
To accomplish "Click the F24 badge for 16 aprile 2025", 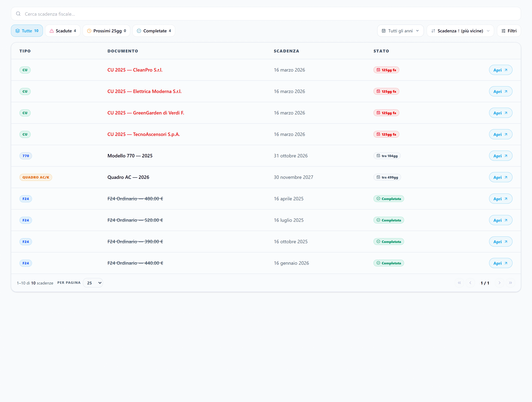I will 26,199.
